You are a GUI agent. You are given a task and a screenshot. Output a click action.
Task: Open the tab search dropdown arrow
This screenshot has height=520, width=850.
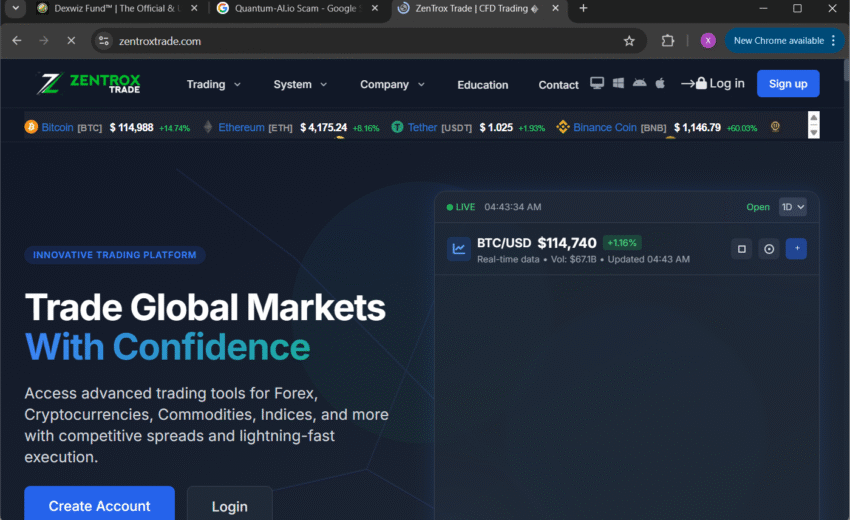click(16, 8)
